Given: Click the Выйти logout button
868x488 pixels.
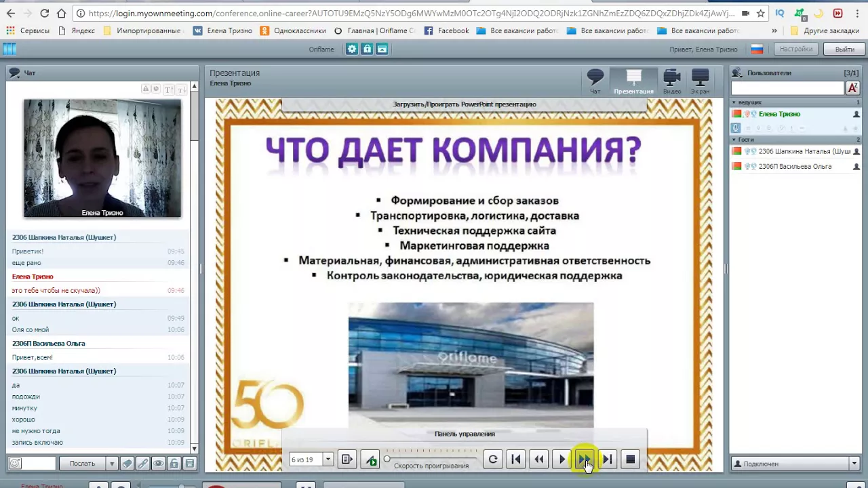Looking at the screenshot, I should click(x=845, y=49).
